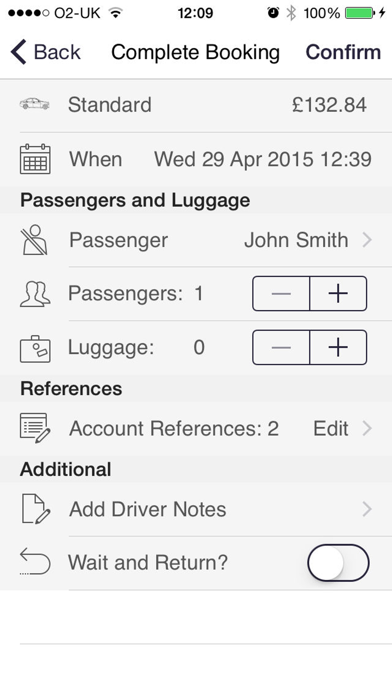Tap the driver notes page icon
This screenshot has width=392, height=696.
pos(36,509)
